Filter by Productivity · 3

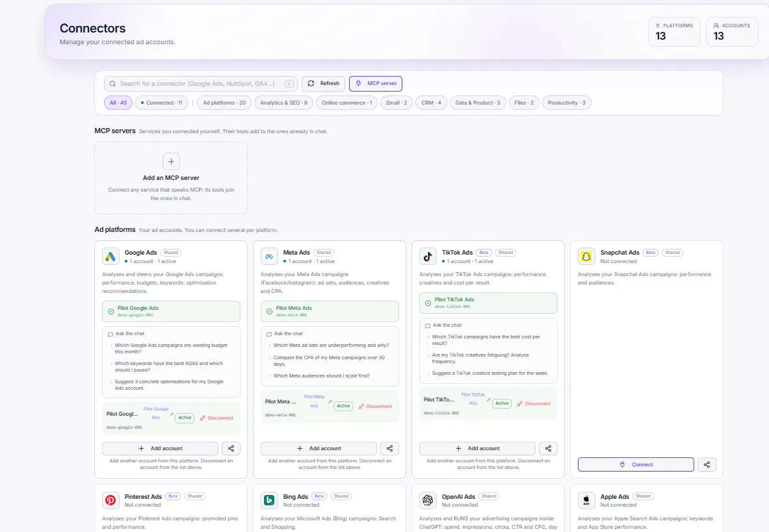(x=566, y=103)
